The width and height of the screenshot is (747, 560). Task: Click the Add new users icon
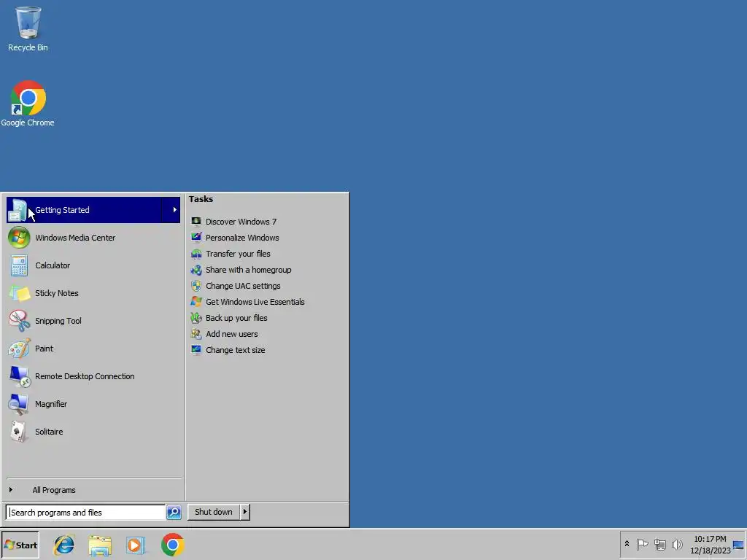pos(196,334)
